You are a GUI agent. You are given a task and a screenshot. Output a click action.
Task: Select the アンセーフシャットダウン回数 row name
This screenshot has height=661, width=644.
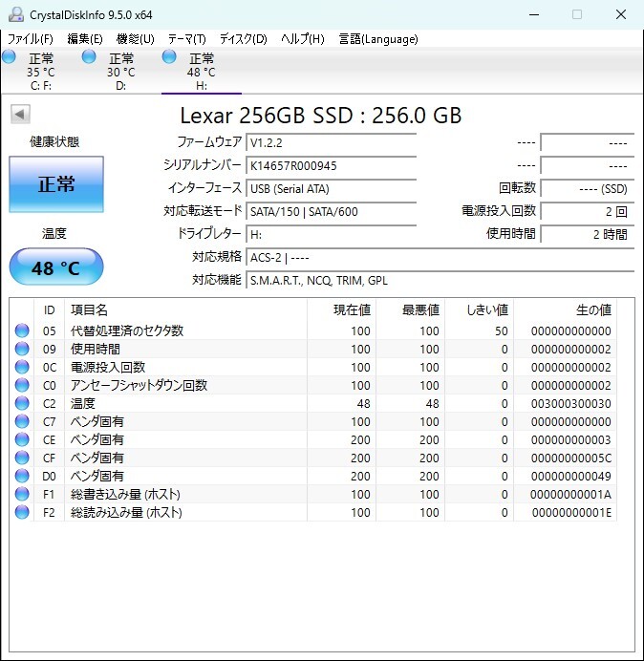(x=139, y=385)
